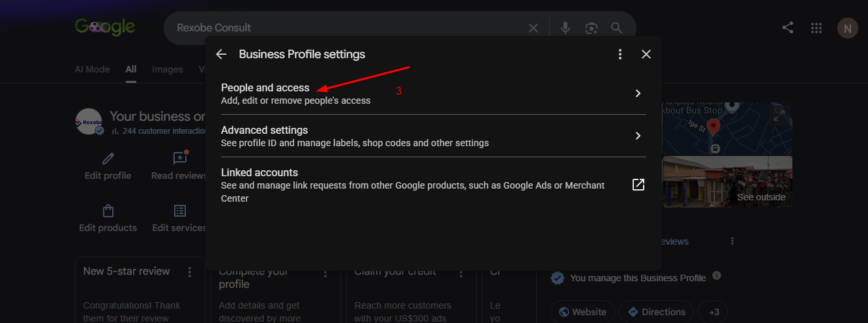This screenshot has width=868, height=323.
Task: Open Linked accounts option
Action: click(434, 185)
